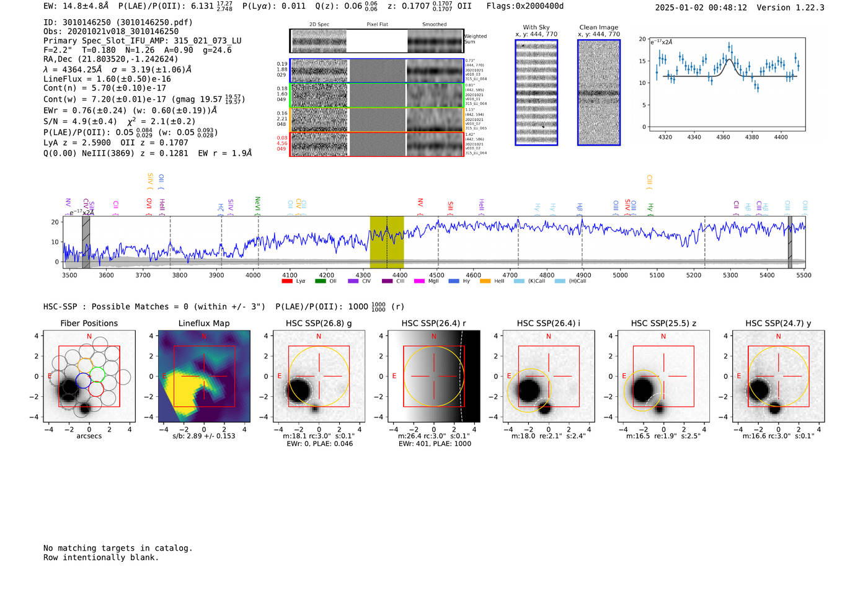This screenshot has width=868, height=591.
Task: Click the EWr: 401, PLAE: 1000 caption
Action: click(x=435, y=443)
